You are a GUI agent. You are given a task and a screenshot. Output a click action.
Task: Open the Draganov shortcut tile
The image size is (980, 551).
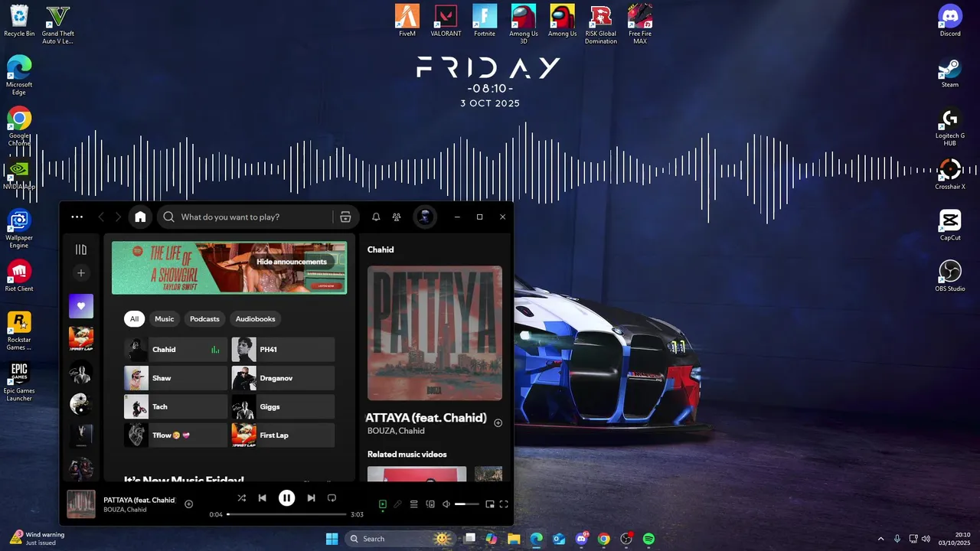coord(283,378)
